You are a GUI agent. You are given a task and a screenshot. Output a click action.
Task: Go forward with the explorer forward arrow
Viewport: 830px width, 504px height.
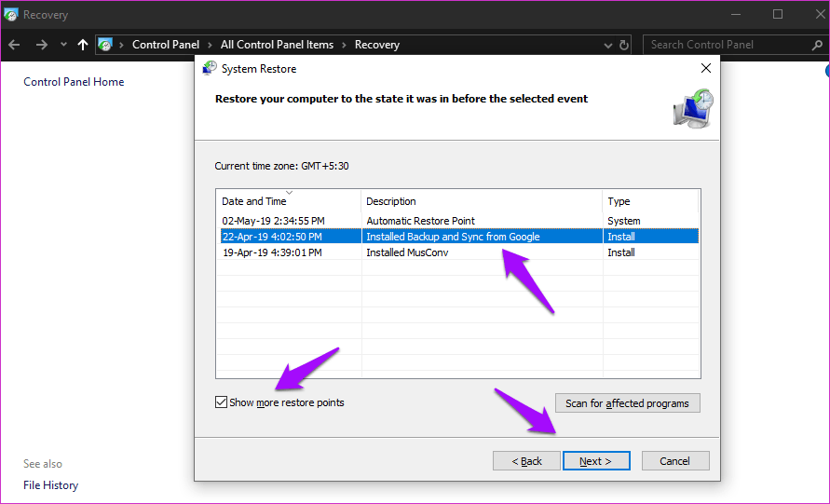(x=41, y=45)
